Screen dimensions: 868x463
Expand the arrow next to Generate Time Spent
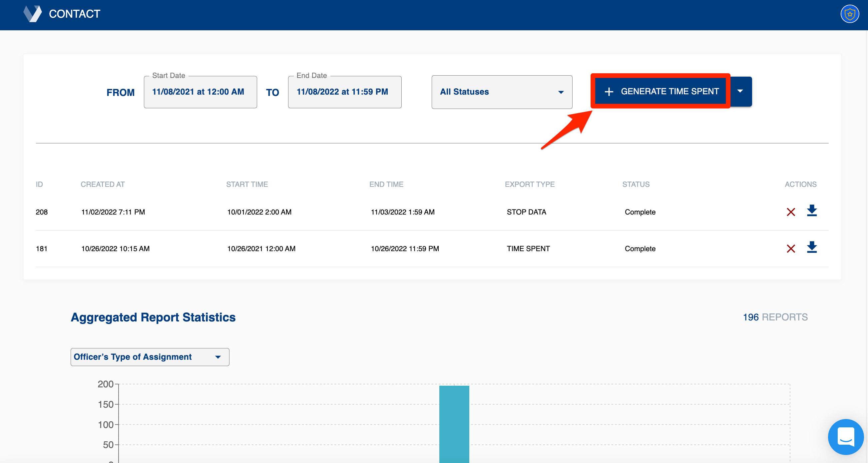(740, 91)
